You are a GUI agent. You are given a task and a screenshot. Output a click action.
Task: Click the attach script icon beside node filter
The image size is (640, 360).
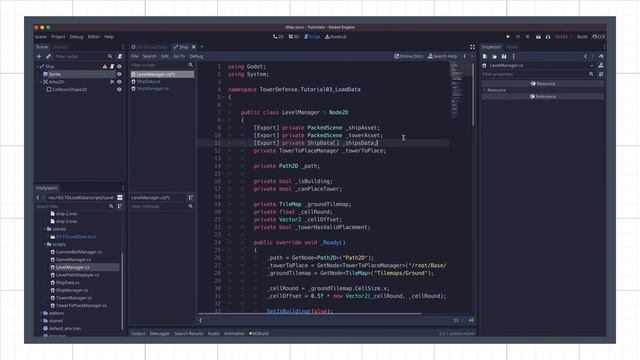120,56
